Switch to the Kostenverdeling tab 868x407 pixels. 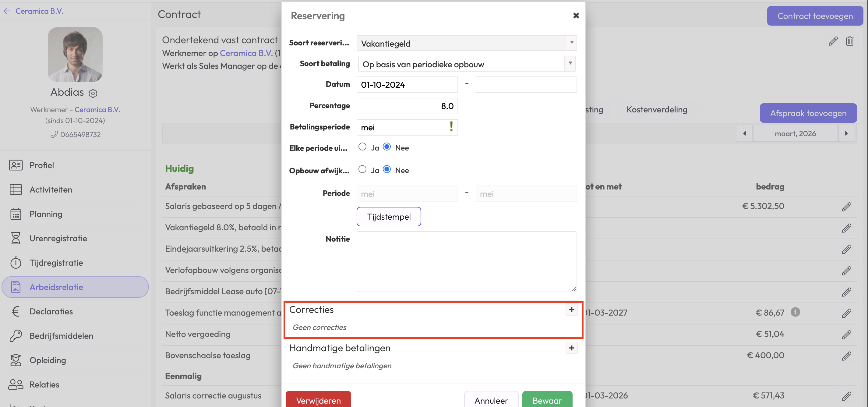[x=656, y=109]
